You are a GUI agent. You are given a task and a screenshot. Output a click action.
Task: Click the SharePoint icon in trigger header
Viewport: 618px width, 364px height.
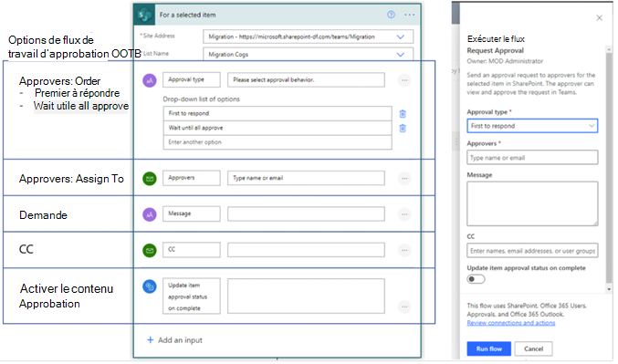(x=144, y=15)
